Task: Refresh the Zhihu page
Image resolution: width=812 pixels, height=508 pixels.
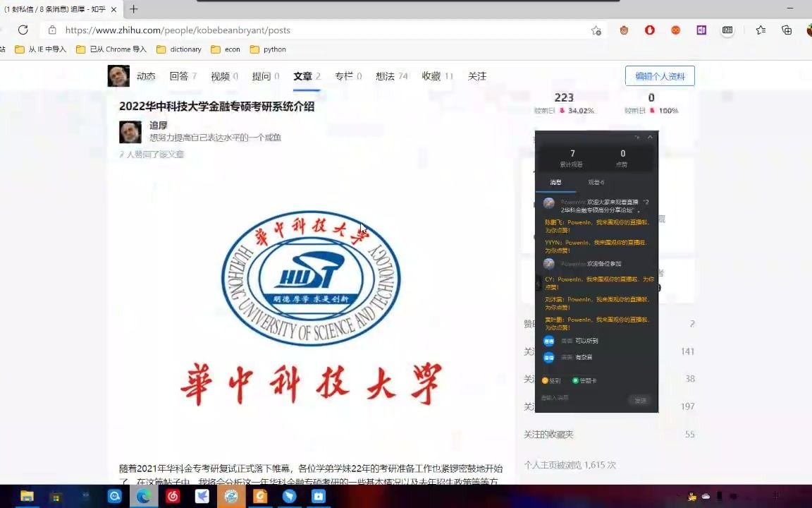Action: [x=23, y=30]
